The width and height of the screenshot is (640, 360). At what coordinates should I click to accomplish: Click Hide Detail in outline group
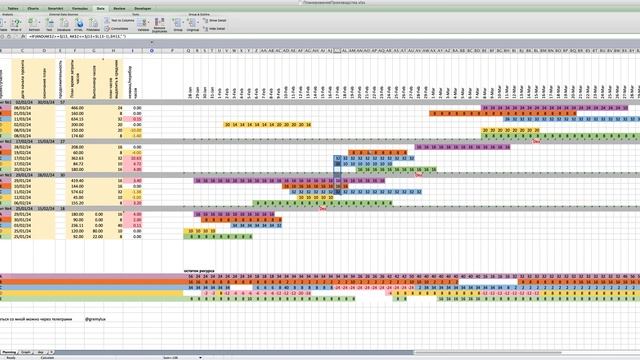[214, 29]
